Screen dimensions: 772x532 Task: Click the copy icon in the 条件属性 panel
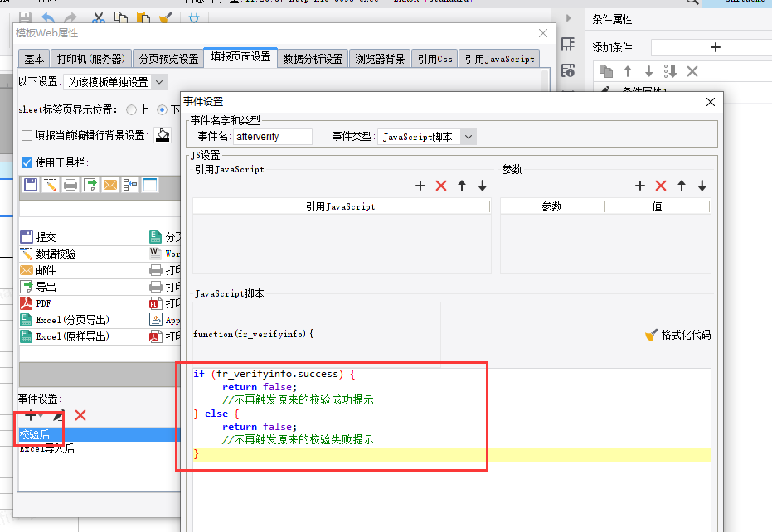click(606, 71)
